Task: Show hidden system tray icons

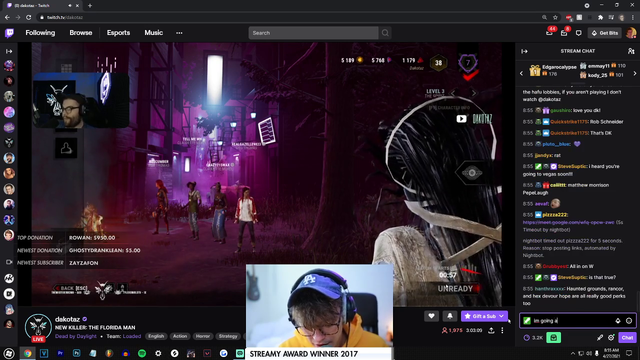Action: (x=573, y=353)
